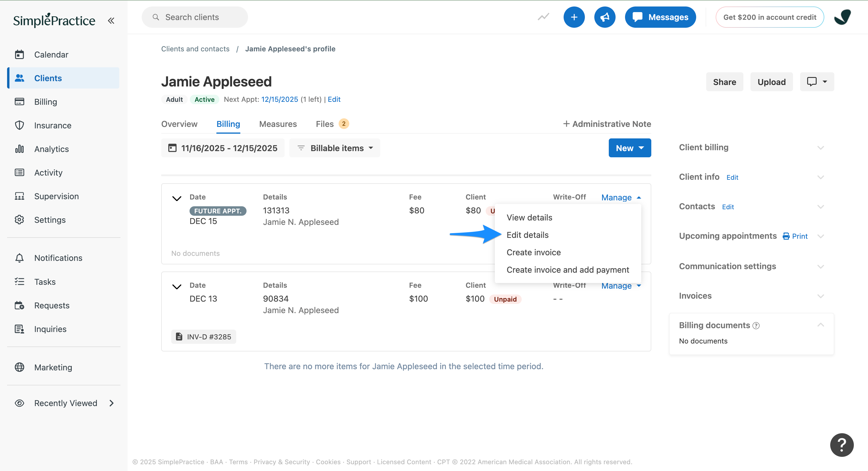Add an Administrative Note

tap(607, 124)
